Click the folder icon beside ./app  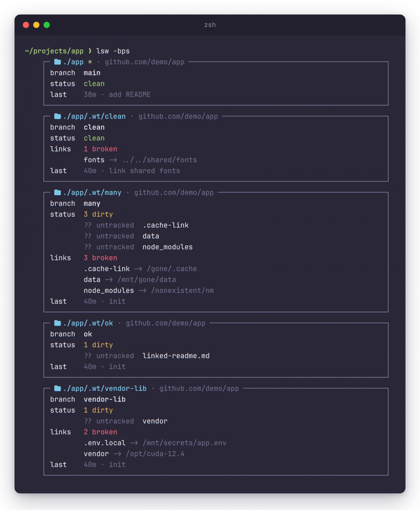(57, 62)
